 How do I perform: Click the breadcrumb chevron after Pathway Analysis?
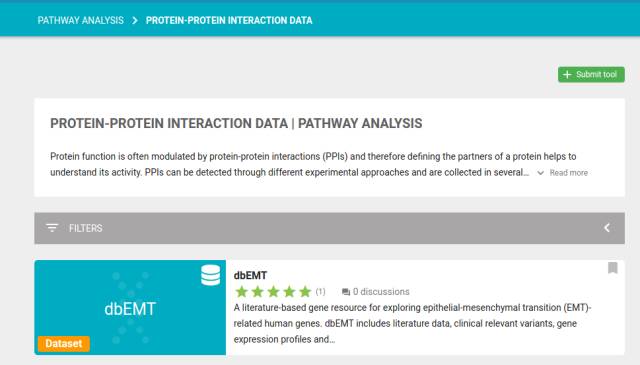click(x=135, y=20)
